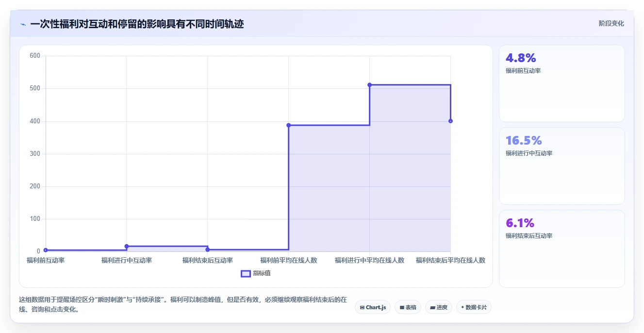The image size is (644, 333).
Task: Click the lightning icon beside the title
Action: (x=23, y=24)
